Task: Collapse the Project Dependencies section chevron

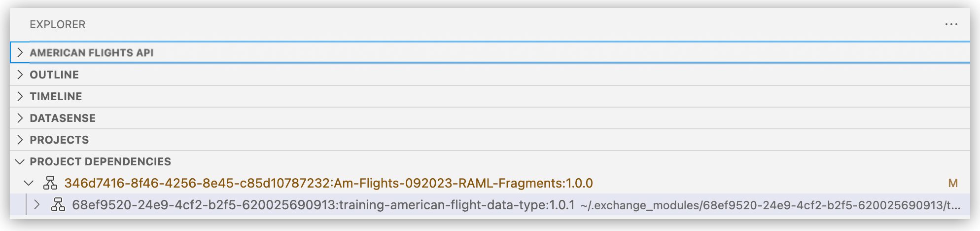Action: 20,161
